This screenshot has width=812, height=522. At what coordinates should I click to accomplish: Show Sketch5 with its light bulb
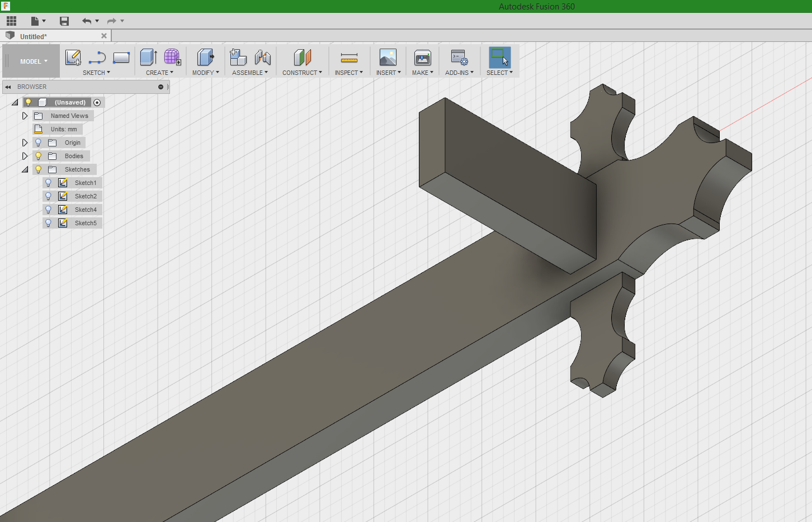[49, 223]
